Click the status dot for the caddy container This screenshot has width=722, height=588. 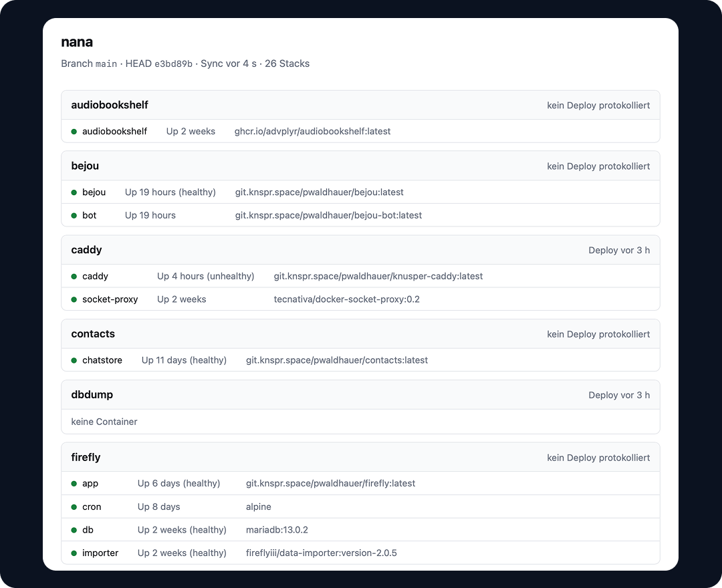[x=74, y=277]
